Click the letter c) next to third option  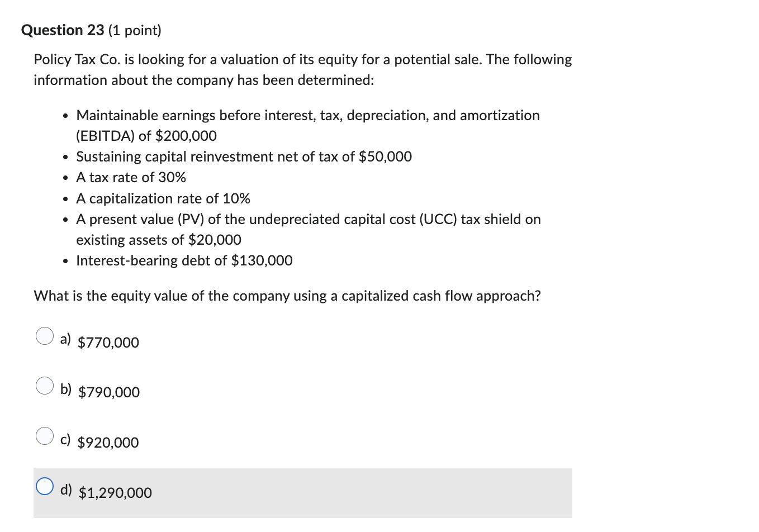(x=65, y=439)
